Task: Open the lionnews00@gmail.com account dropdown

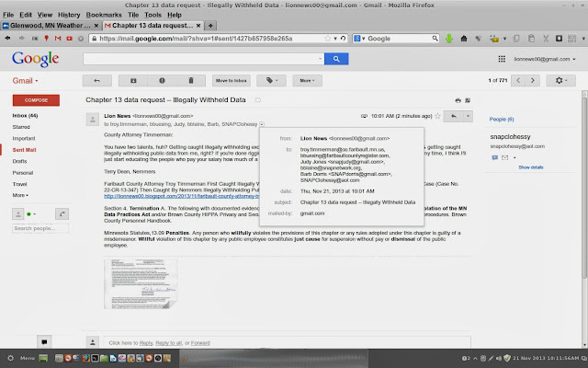Action: (x=545, y=59)
